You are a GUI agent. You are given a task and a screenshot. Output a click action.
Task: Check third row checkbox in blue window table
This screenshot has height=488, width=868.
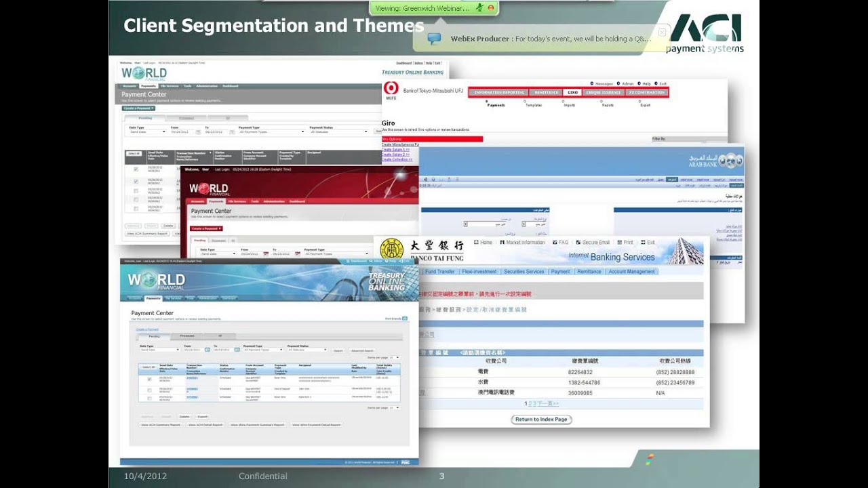pos(149,399)
